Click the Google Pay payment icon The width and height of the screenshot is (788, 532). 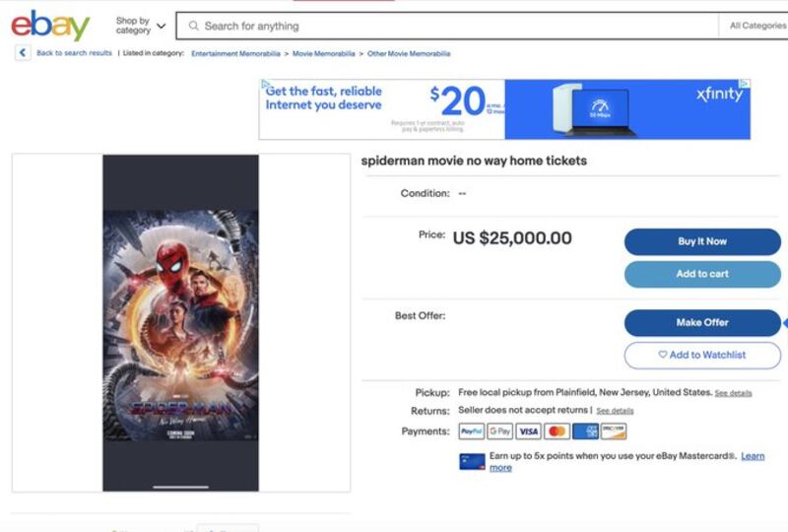[x=500, y=432]
